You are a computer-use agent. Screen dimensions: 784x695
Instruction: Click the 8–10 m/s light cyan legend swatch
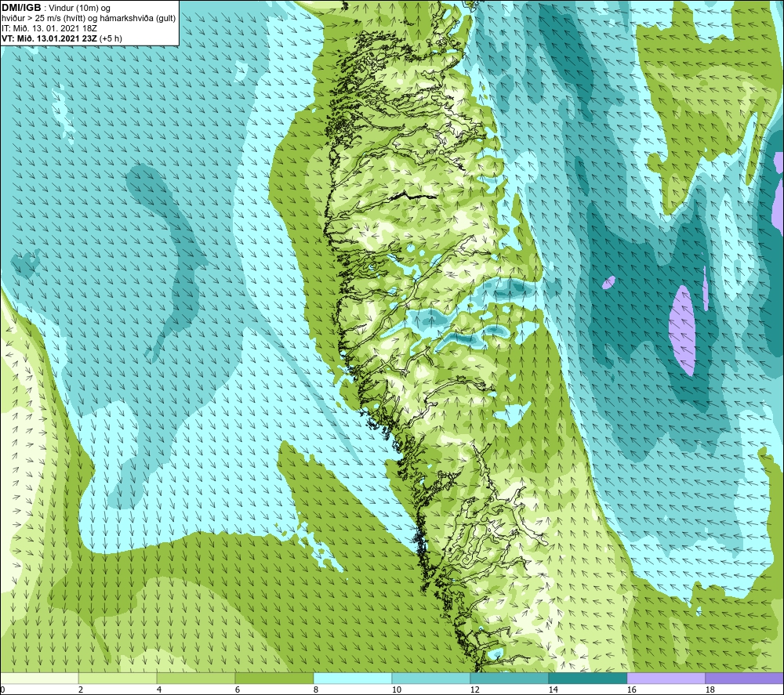coord(353,679)
